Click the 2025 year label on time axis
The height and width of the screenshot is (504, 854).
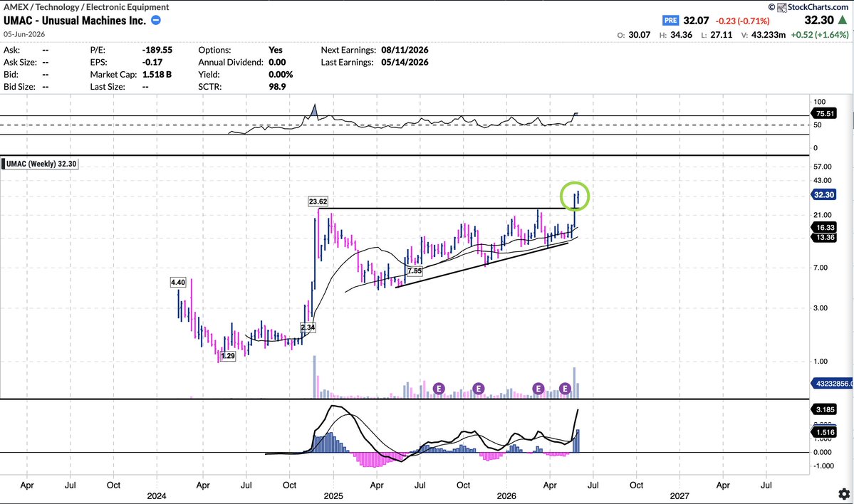pos(333,496)
